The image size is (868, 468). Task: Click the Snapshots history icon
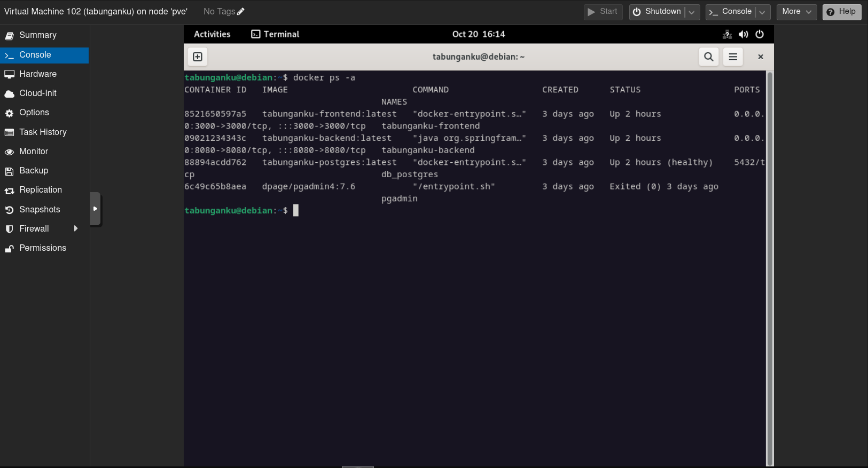(x=9, y=210)
